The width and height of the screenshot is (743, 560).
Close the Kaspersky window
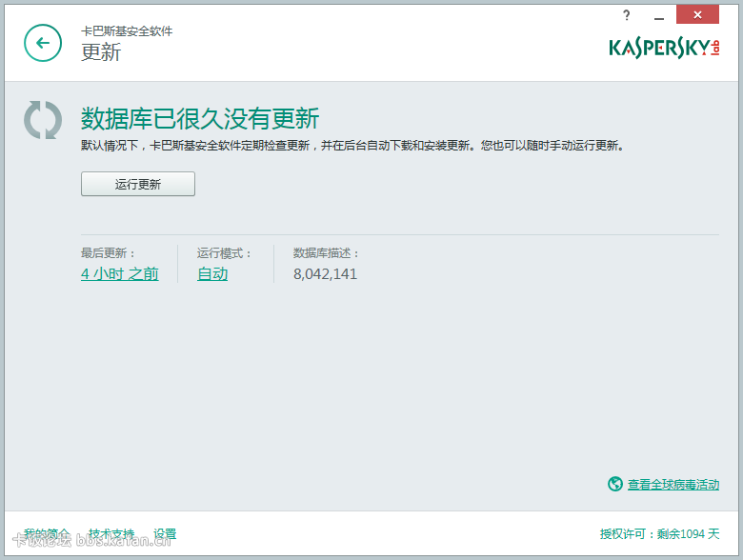click(x=697, y=14)
